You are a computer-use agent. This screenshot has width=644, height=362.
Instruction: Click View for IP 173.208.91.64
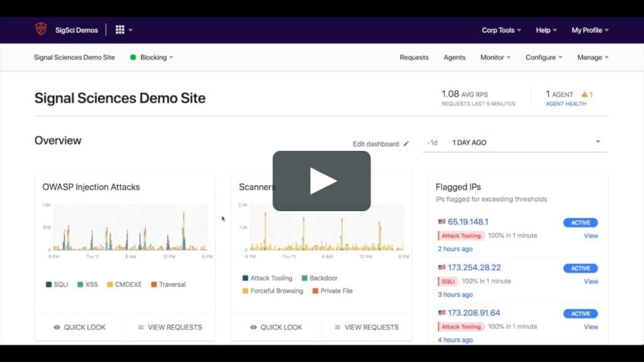(591, 327)
